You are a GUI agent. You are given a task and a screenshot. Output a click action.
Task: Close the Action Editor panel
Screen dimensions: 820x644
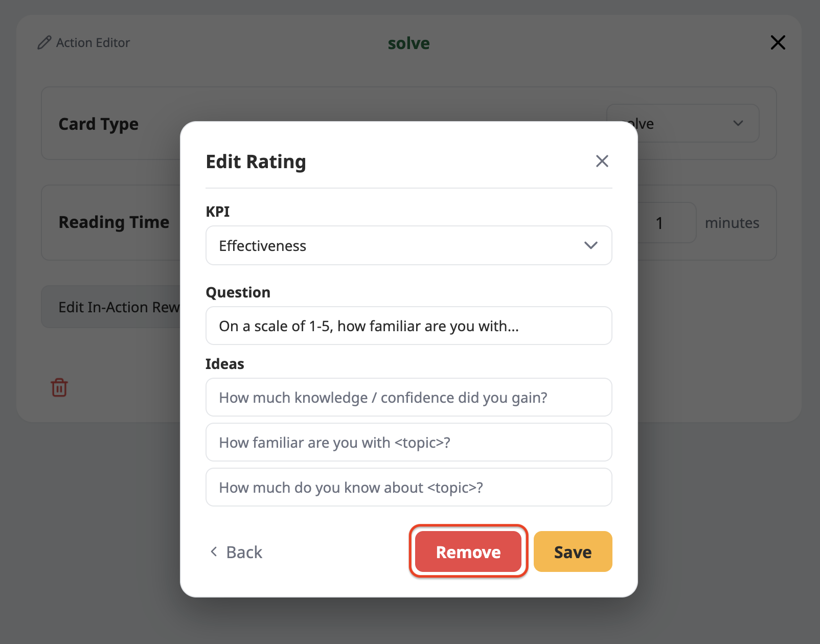(x=778, y=42)
